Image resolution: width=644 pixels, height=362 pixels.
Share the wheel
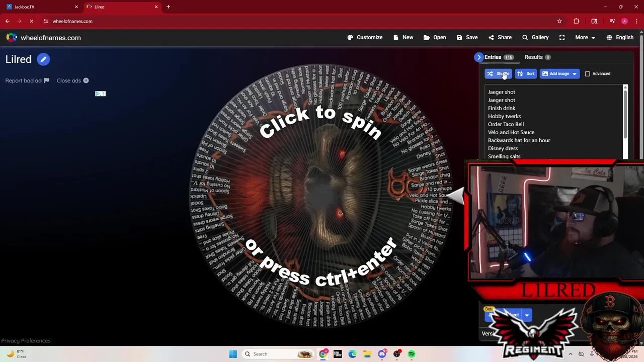point(500,37)
